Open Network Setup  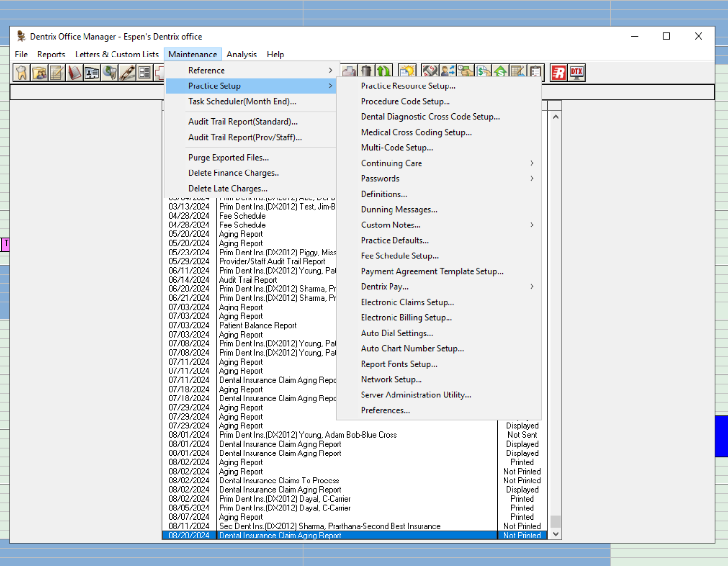439,379
